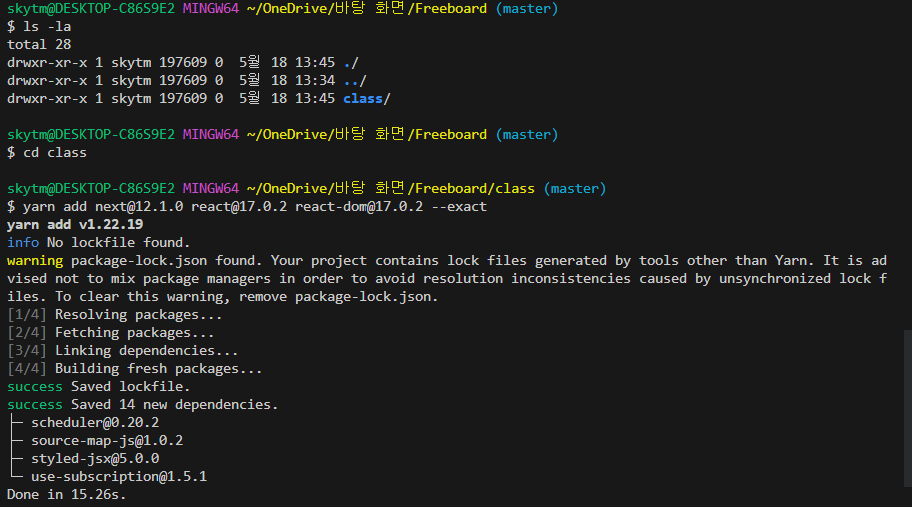The width and height of the screenshot is (912, 507).
Task: Click the '[3/4] Linking dependencies' line
Action: 123,351
